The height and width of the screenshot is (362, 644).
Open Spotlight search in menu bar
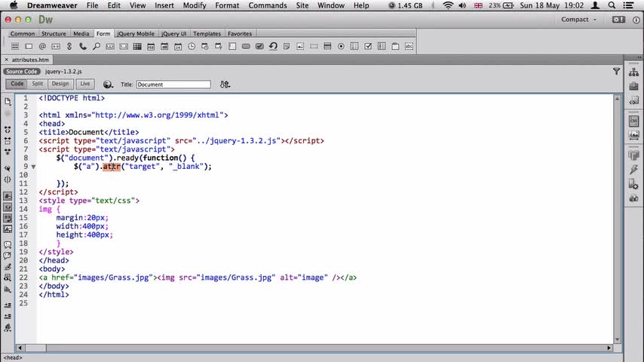[612, 5]
